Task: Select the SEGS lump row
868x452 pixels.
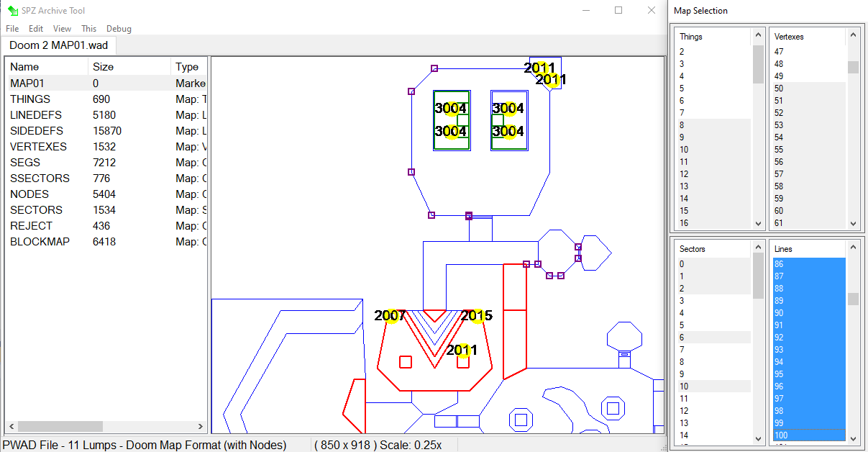Action: point(106,163)
